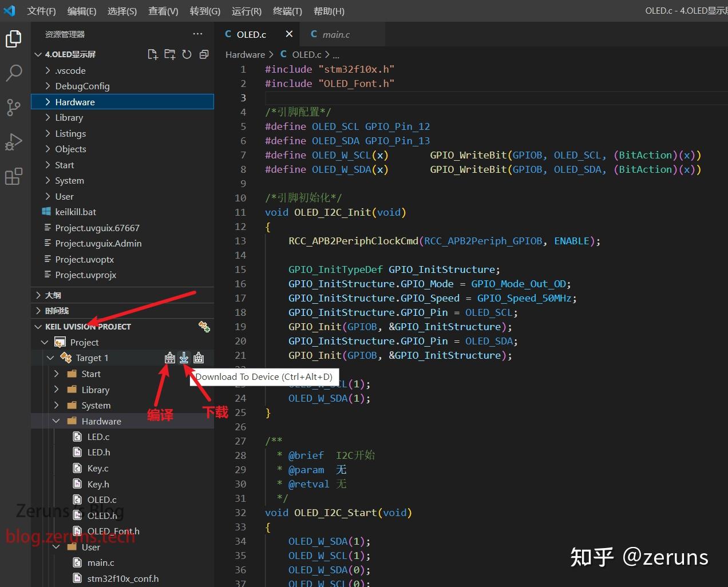Image resolution: width=728 pixels, height=587 pixels.
Task: Place cursor on empty line 3
Action: [x=495, y=98]
